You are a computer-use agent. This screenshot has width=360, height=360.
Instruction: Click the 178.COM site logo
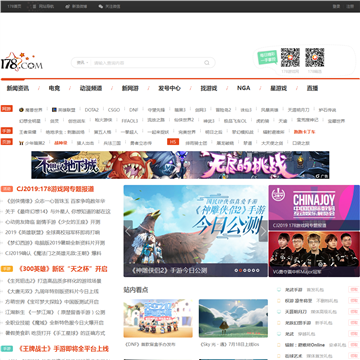[x=22, y=62]
